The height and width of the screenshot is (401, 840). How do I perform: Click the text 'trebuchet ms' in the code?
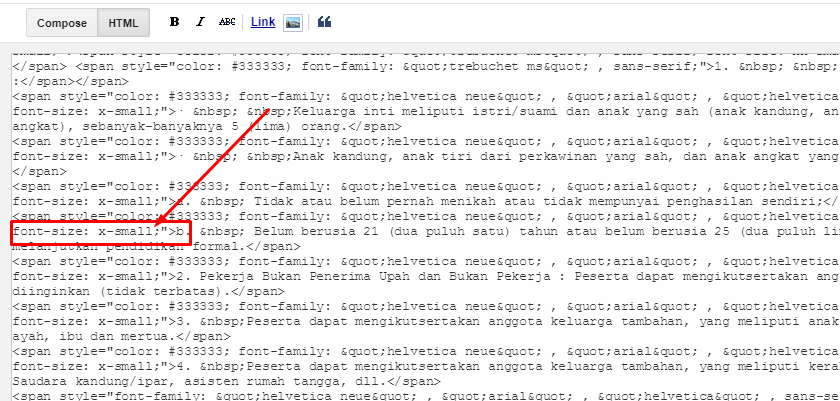[x=497, y=66]
